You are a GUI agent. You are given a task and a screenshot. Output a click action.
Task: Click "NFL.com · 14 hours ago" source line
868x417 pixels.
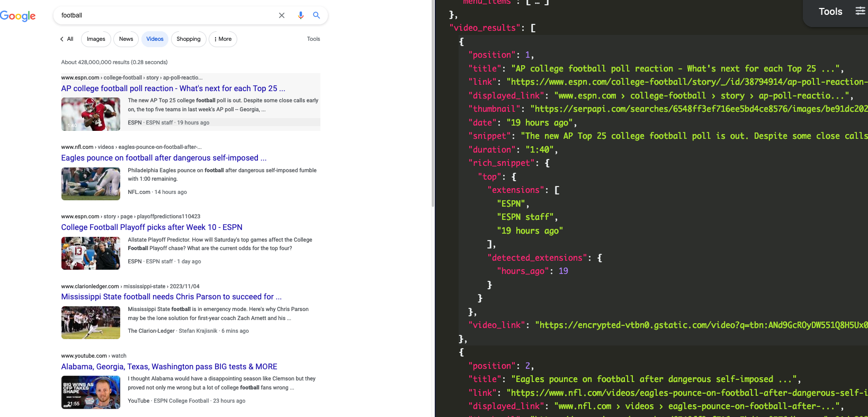point(157,192)
